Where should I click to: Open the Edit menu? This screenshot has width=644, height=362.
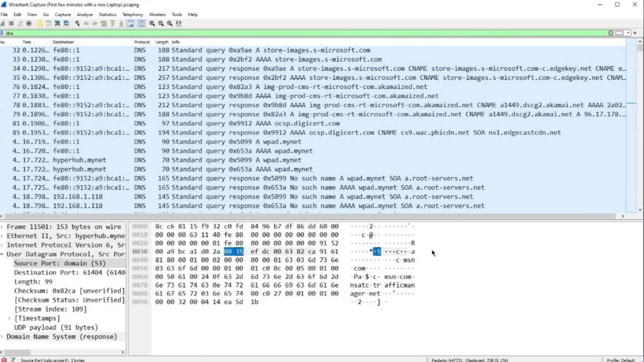coord(17,14)
